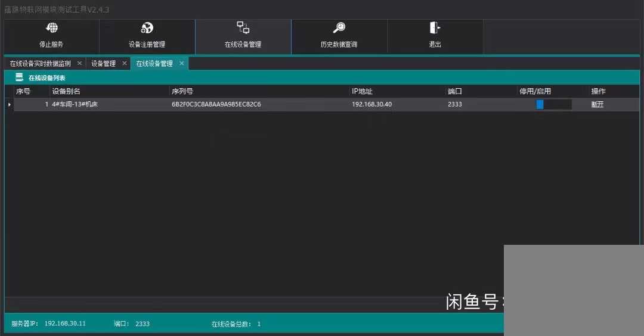The height and width of the screenshot is (336, 644).
Task: Switch to 在线设备实时数据监测 tab
Action: coord(41,64)
